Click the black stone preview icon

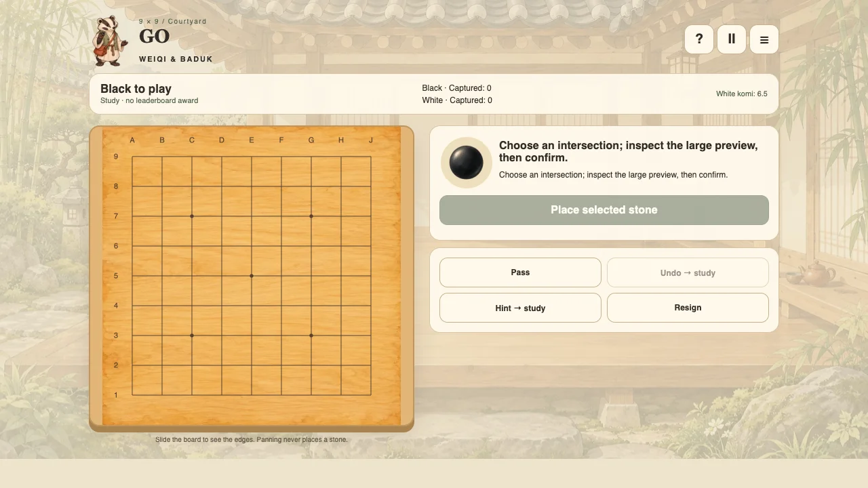[467, 163]
